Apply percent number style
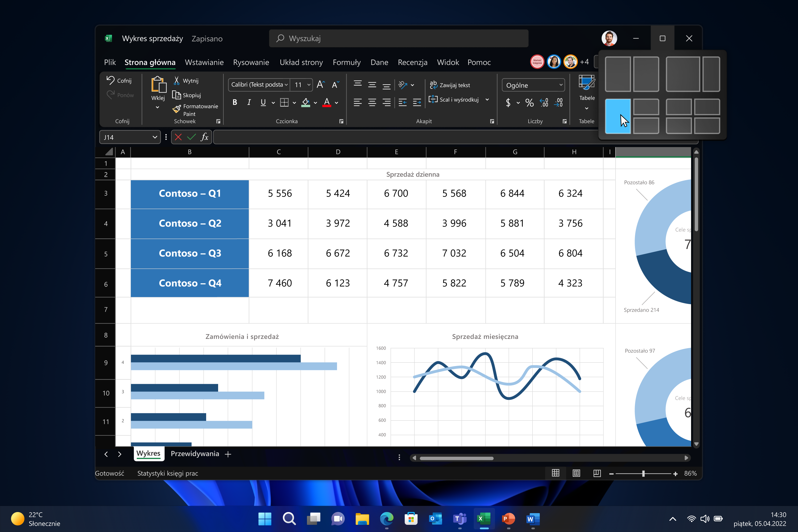 pos(529,103)
